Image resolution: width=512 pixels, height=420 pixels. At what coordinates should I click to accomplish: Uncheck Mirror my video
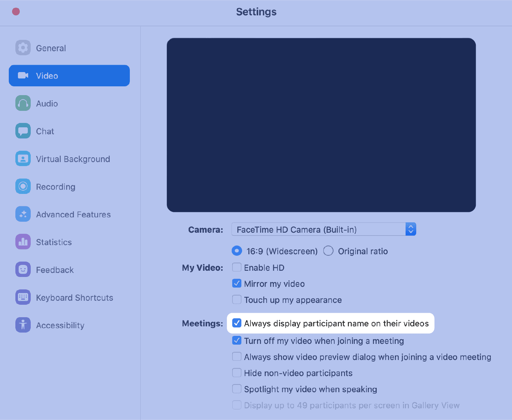(x=237, y=283)
